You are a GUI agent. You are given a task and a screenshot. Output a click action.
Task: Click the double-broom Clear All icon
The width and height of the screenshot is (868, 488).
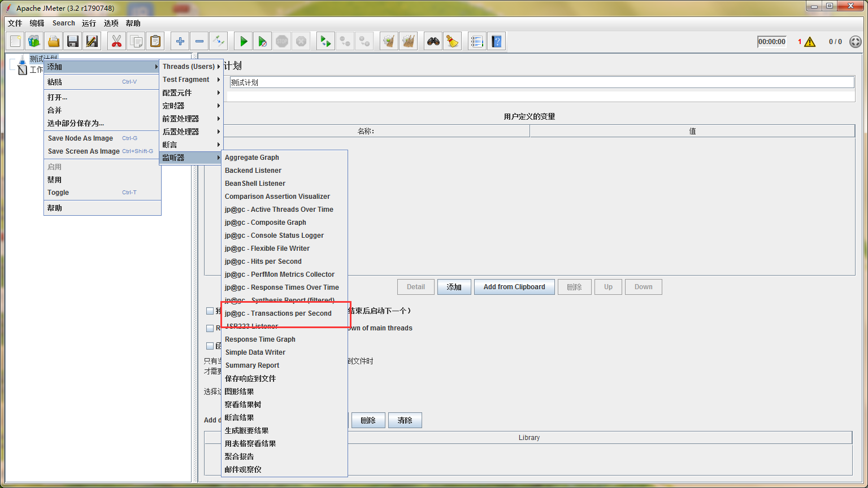click(408, 41)
